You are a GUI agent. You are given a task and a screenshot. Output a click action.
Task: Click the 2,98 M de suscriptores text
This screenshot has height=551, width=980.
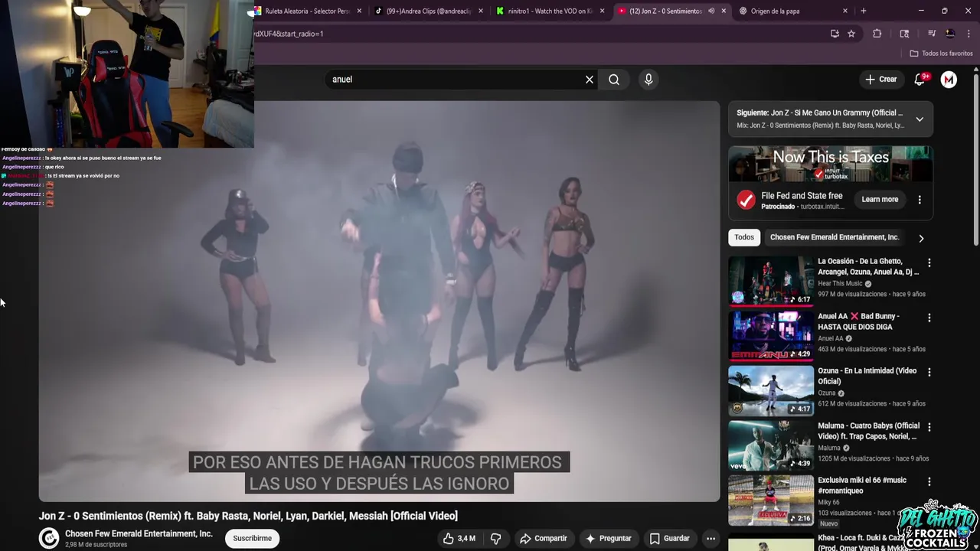click(96, 545)
